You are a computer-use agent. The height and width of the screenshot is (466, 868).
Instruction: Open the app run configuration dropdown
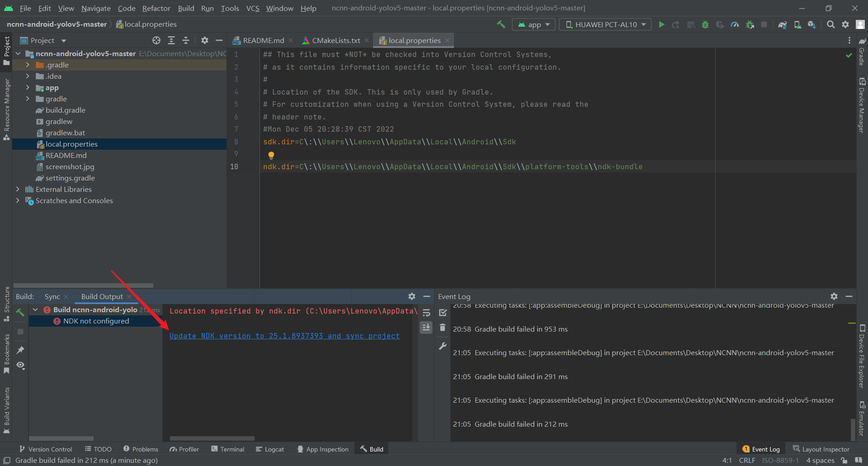pyautogui.click(x=533, y=24)
